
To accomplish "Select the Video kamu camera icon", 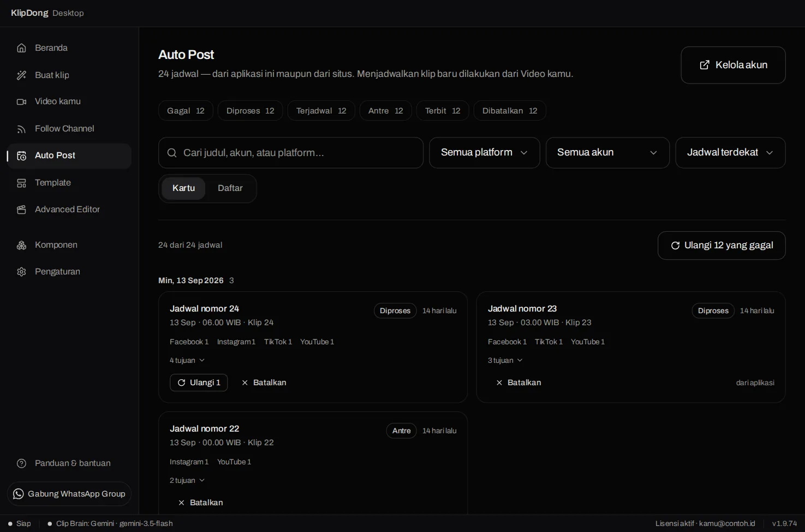I will 21,101.
